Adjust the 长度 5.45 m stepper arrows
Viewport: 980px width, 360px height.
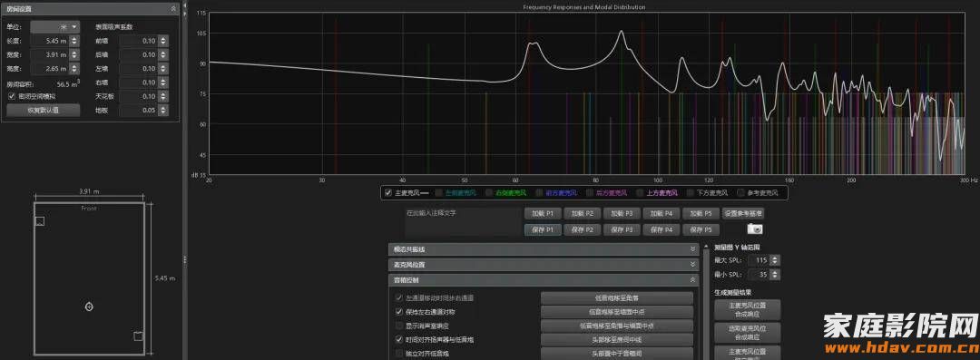74,41
